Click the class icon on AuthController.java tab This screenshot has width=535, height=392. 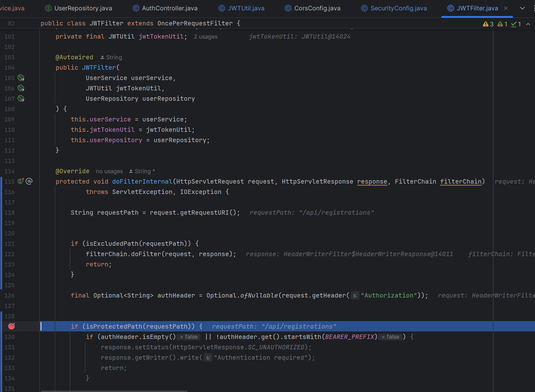coord(136,8)
